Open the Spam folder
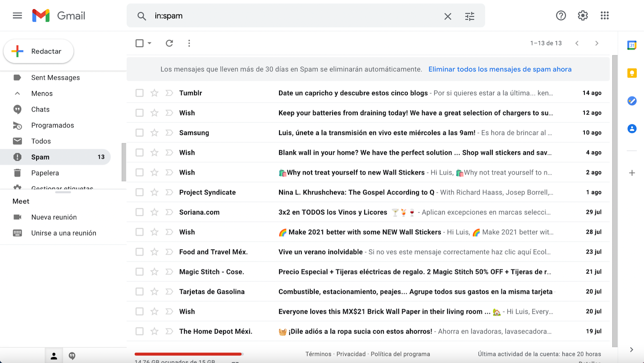 (56, 157)
